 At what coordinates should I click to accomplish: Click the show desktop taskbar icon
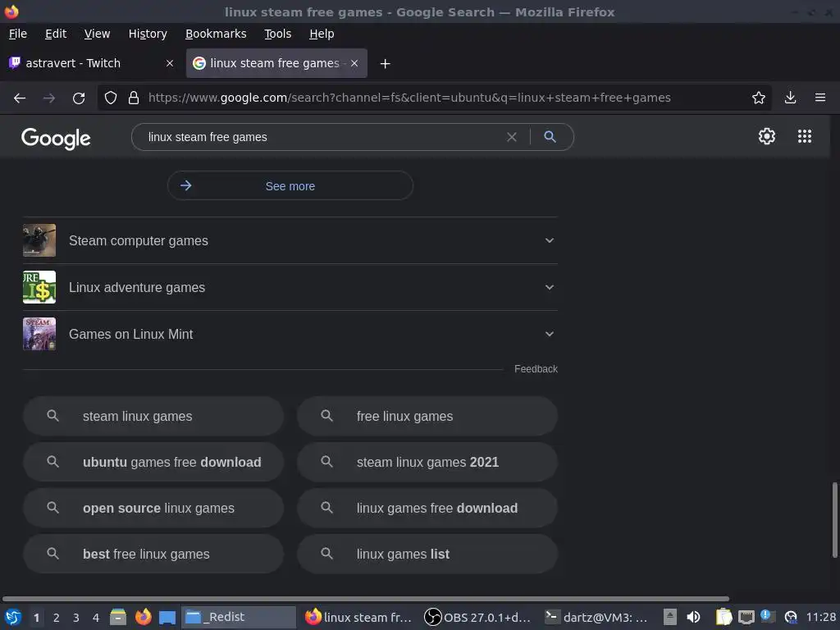click(x=167, y=617)
